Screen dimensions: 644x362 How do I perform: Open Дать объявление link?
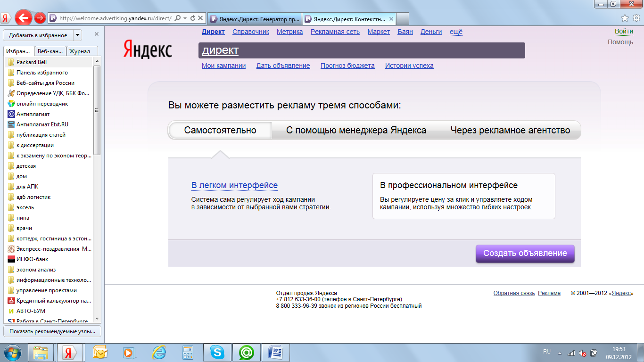(x=283, y=66)
